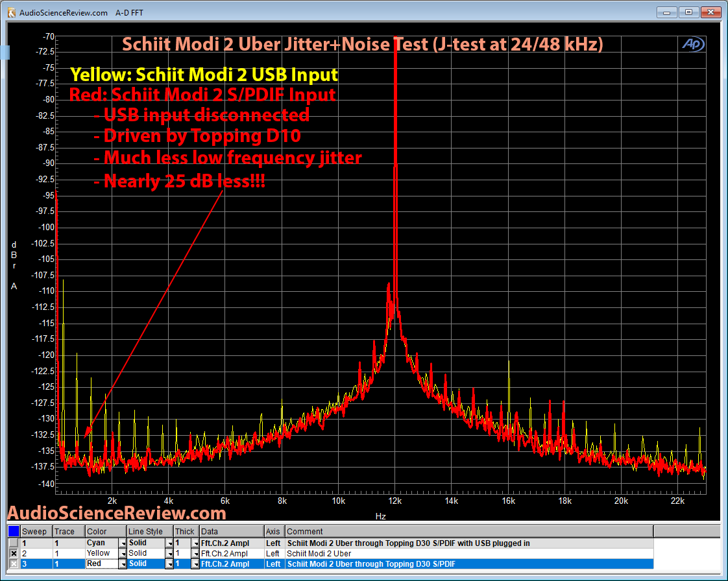Click the '22k' x-axis tick label
The image size is (728, 581).
677,501
